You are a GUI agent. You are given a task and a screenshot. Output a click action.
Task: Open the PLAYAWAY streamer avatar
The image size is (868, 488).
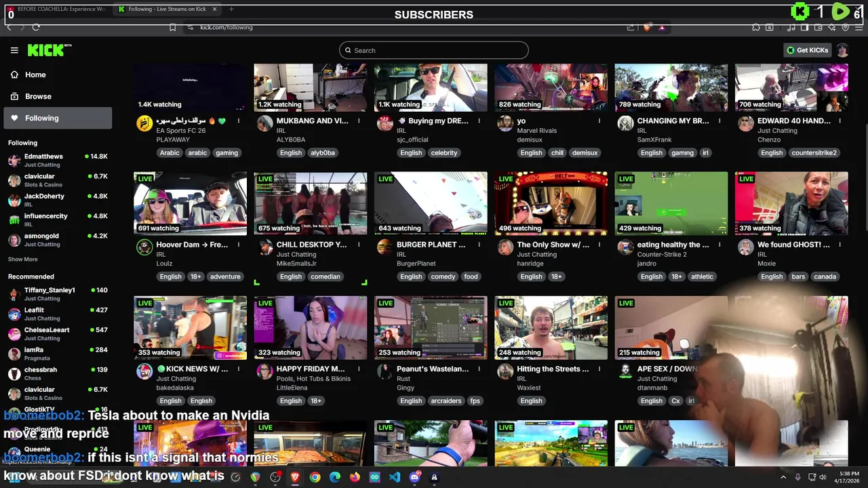click(144, 123)
